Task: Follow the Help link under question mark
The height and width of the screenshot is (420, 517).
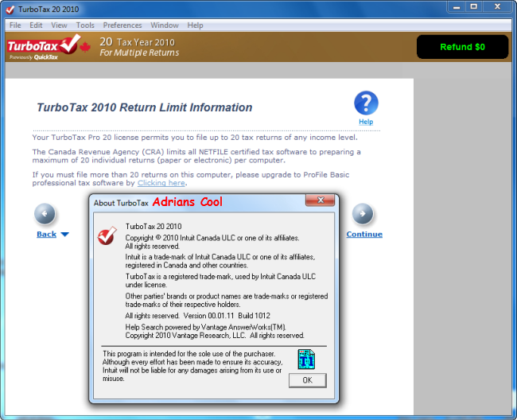Action: [366, 122]
